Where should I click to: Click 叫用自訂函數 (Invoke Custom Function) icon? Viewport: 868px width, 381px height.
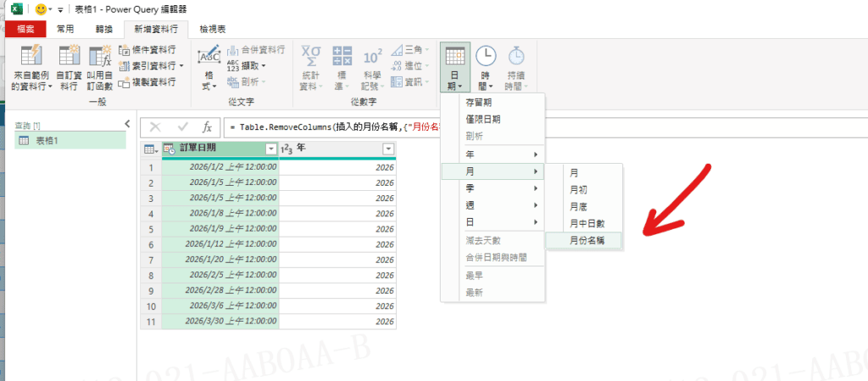(x=100, y=58)
